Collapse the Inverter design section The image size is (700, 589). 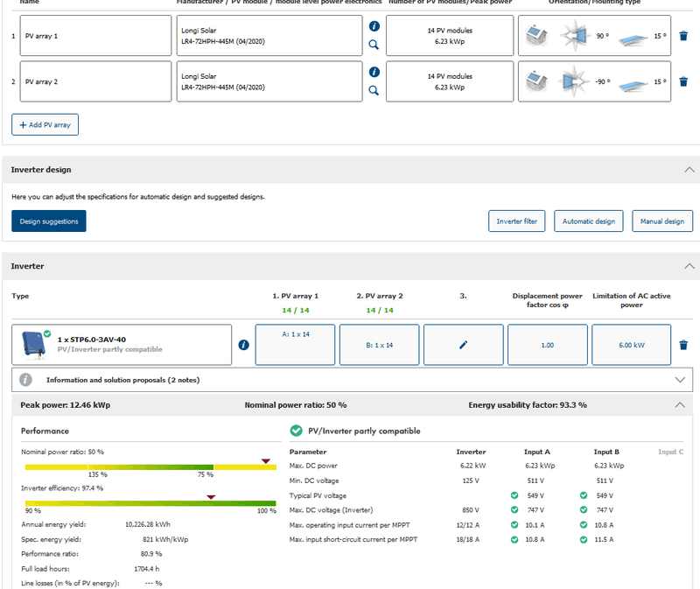689,169
